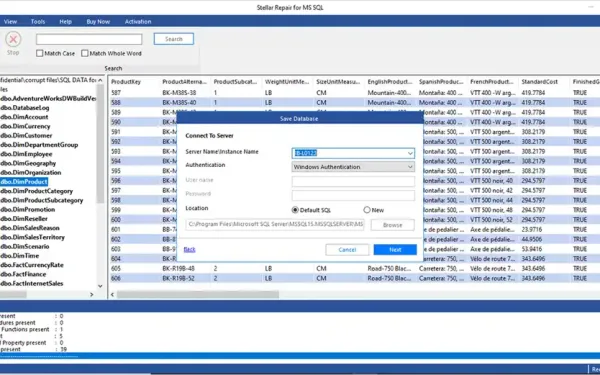This screenshot has height=375, width=600.
Task: Click the SpanishProduc column header
Action: click(x=441, y=82)
